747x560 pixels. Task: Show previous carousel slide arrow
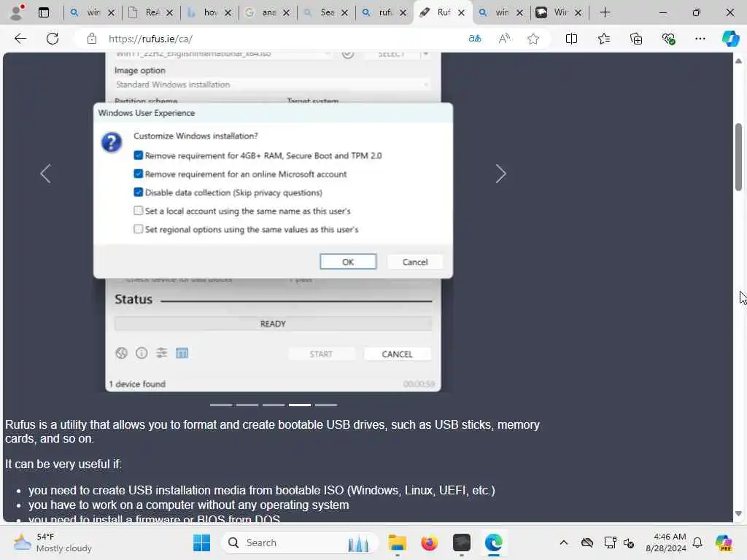click(45, 174)
